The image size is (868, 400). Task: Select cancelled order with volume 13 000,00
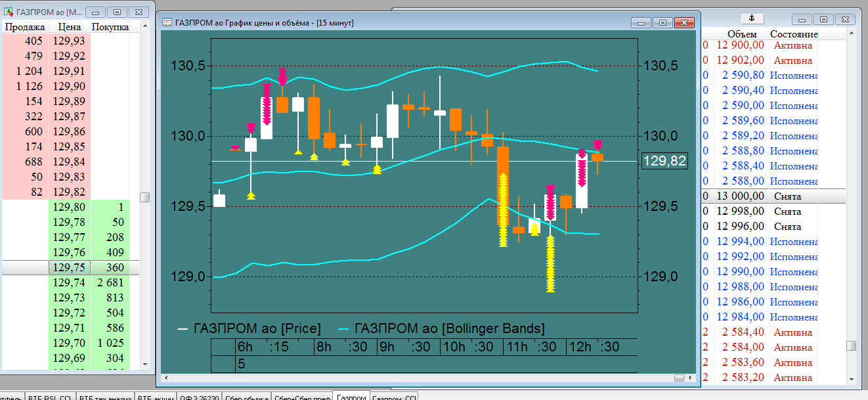[x=773, y=196]
